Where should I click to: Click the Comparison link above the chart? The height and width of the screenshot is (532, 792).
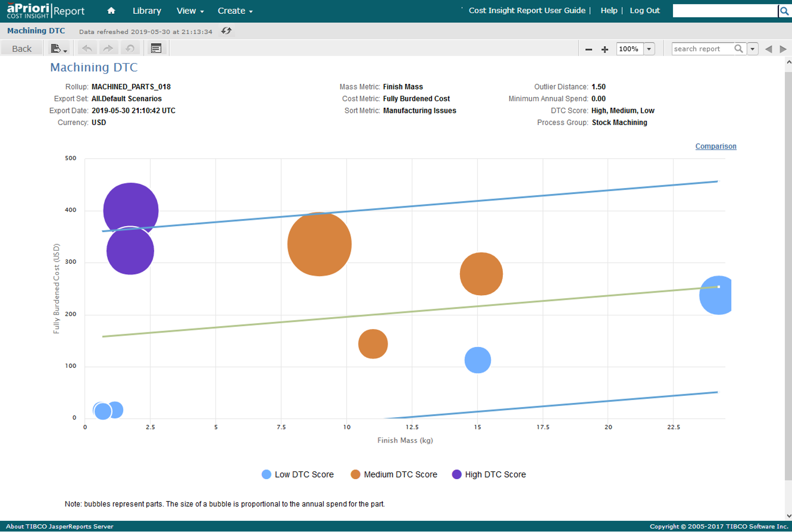coord(715,146)
